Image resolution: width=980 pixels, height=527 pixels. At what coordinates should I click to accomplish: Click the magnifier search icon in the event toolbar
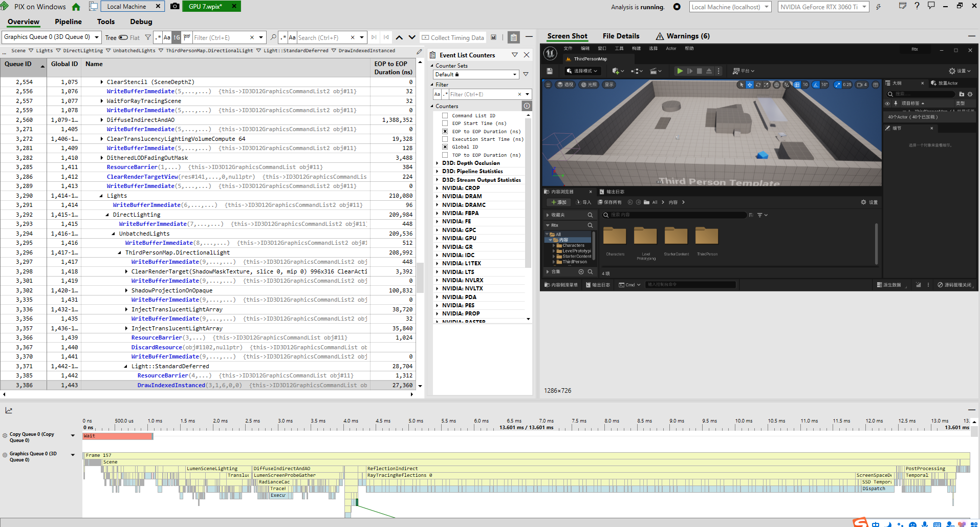(273, 37)
